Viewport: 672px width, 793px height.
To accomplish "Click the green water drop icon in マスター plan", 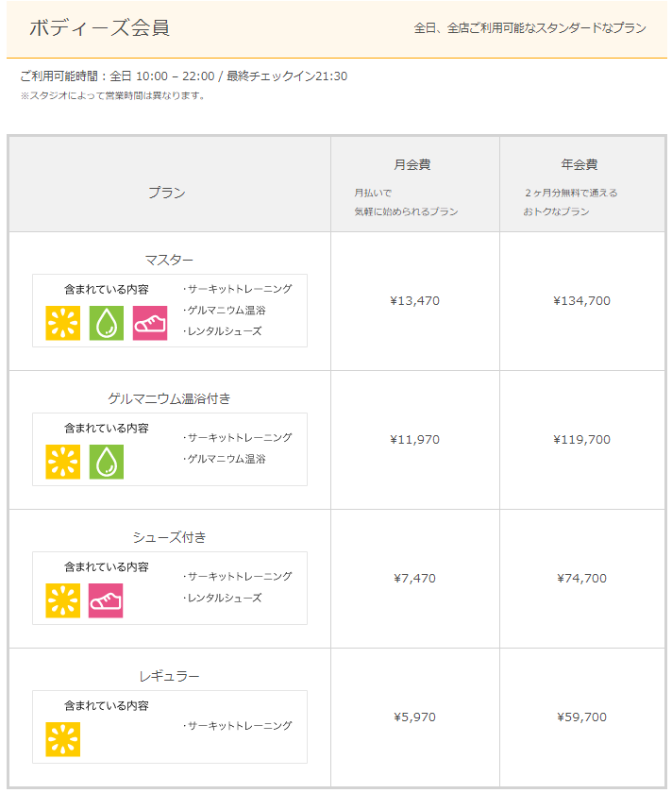I will [x=107, y=323].
